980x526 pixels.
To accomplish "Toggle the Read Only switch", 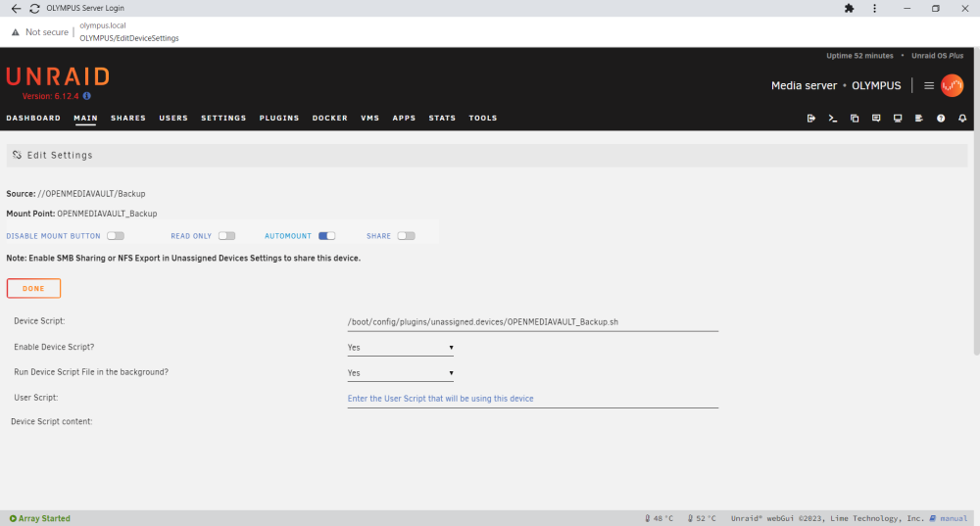I will click(x=227, y=236).
